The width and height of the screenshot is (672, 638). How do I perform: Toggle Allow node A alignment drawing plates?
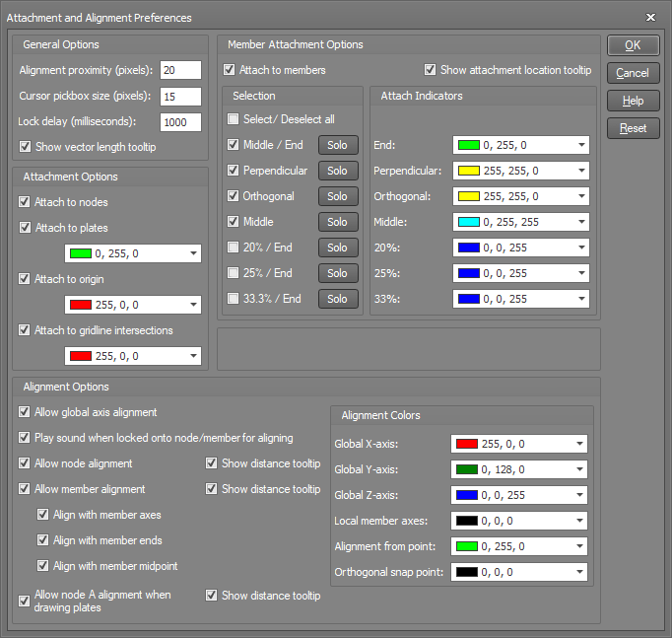click(x=25, y=602)
